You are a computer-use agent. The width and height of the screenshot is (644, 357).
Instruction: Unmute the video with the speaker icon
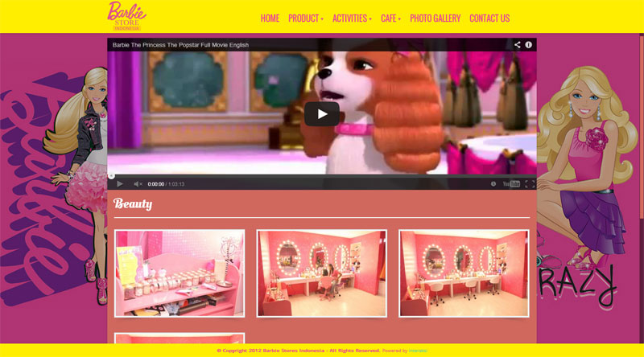(x=138, y=184)
